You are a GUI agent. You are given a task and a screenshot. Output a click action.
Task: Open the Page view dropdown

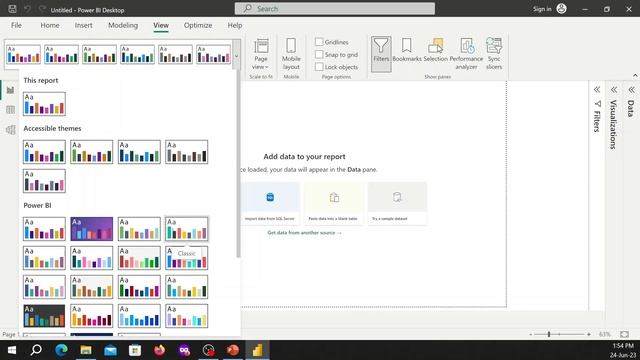pos(261,54)
